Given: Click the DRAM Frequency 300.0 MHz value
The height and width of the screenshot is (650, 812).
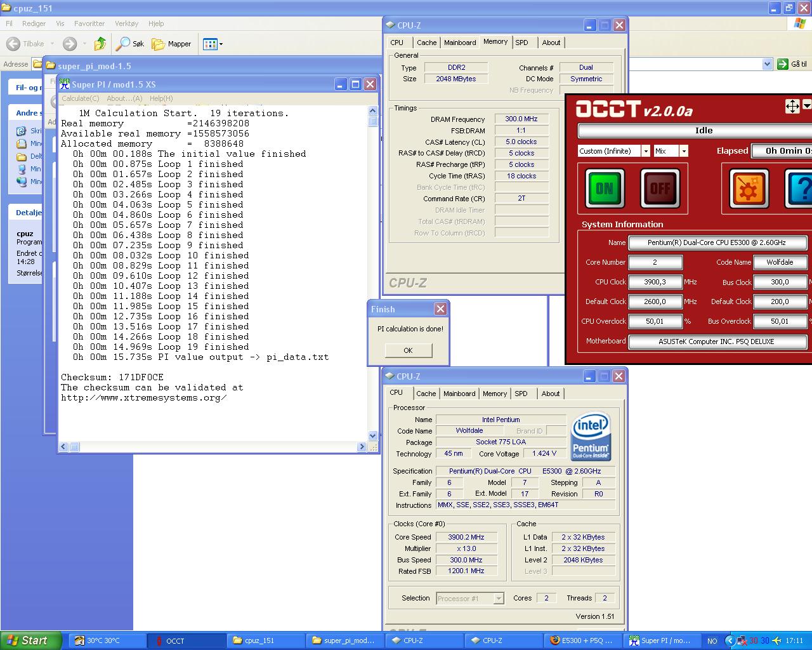Looking at the screenshot, I should point(521,119).
